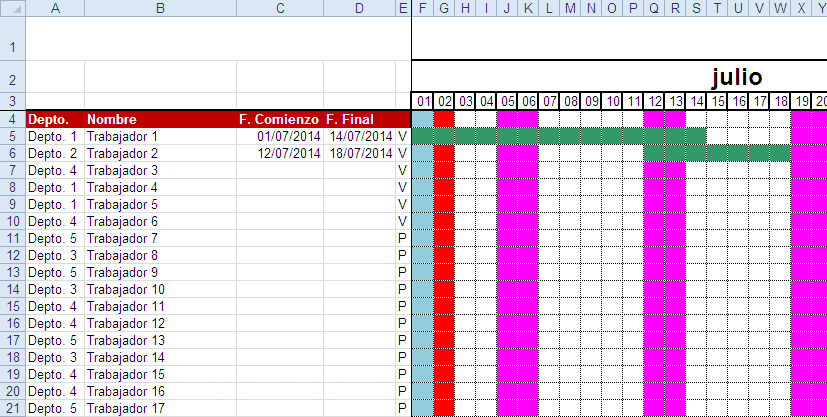Click the row 12 header

coord(12,255)
